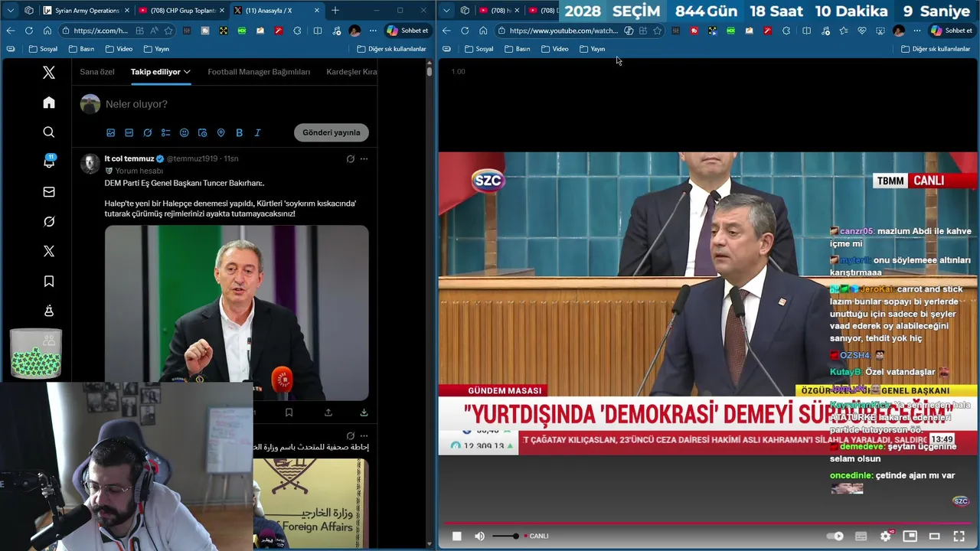
Task: Click x.com address bar in left browser
Action: (102, 31)
